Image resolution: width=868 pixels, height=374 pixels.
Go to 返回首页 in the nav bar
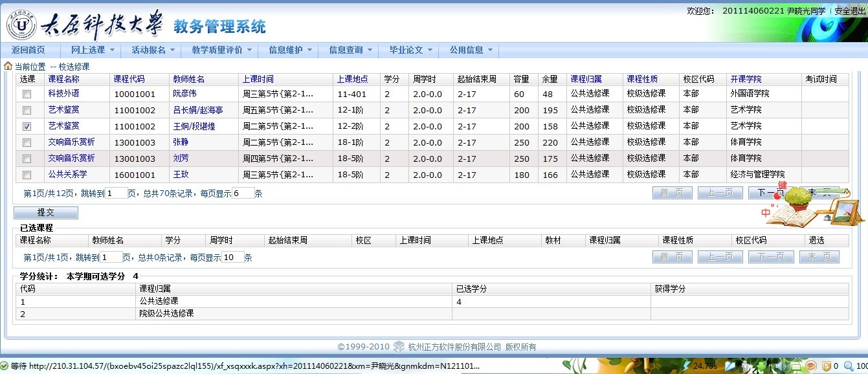28,50
